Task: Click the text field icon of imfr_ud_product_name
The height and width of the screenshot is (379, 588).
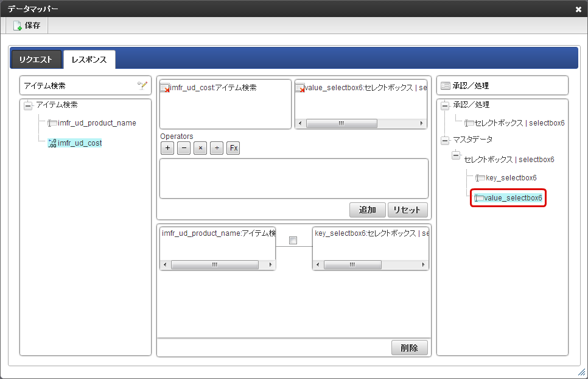Action: pos(52,123)
